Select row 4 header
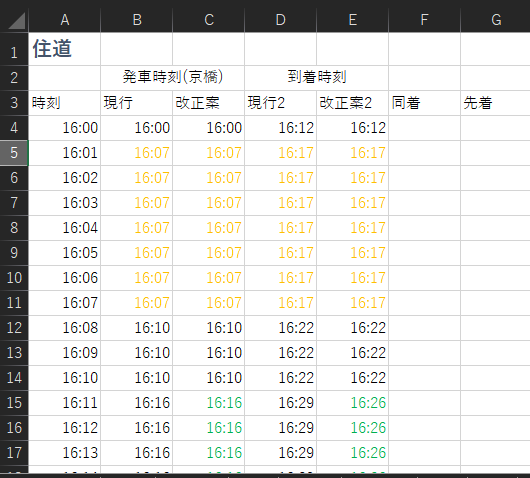The width and height of the screenshot is (530, 478). click(x=14, y=128)
